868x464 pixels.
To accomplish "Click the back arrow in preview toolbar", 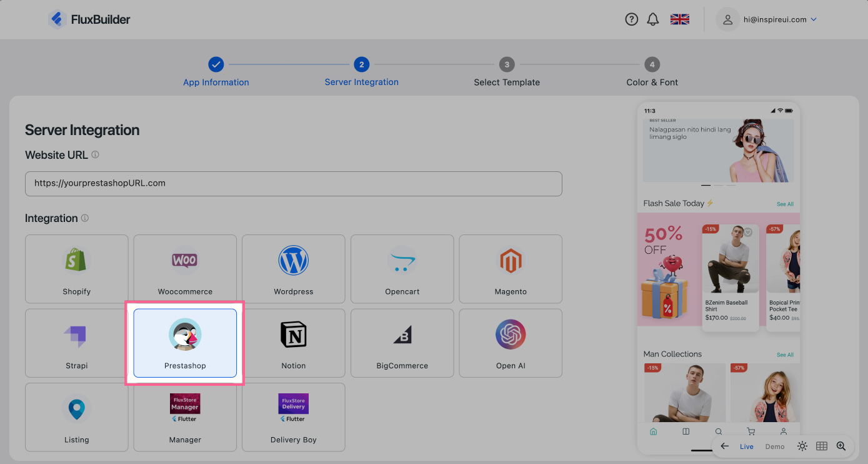I will point(725,446).
